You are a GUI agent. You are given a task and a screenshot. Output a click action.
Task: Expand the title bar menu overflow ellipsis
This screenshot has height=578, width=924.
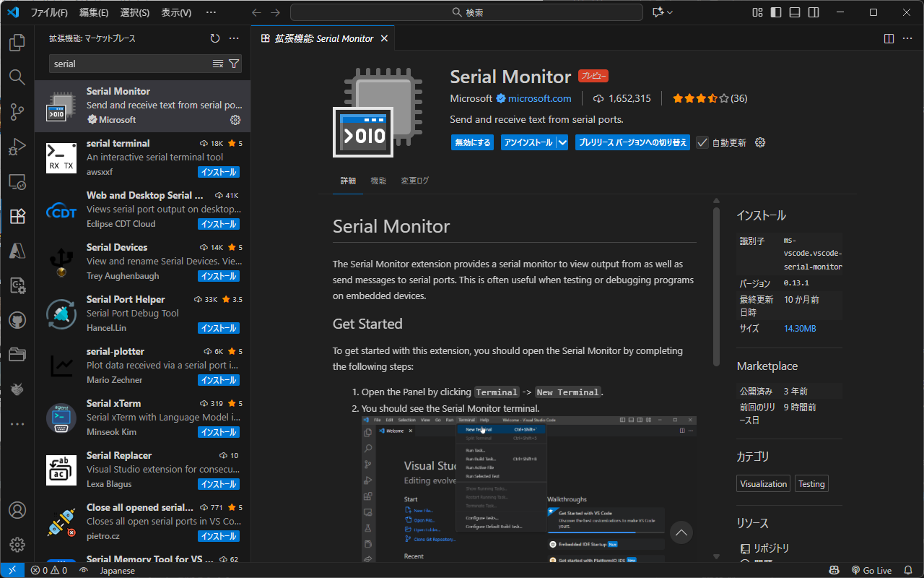click(211, 12)
